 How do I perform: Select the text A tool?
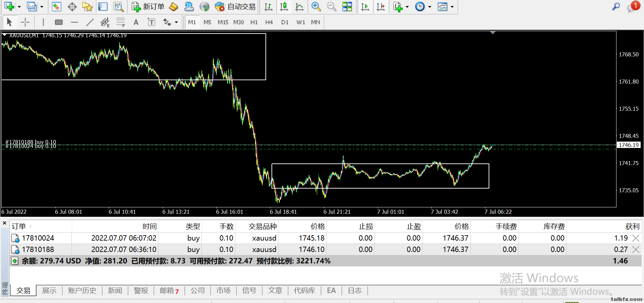coord(136,22)
